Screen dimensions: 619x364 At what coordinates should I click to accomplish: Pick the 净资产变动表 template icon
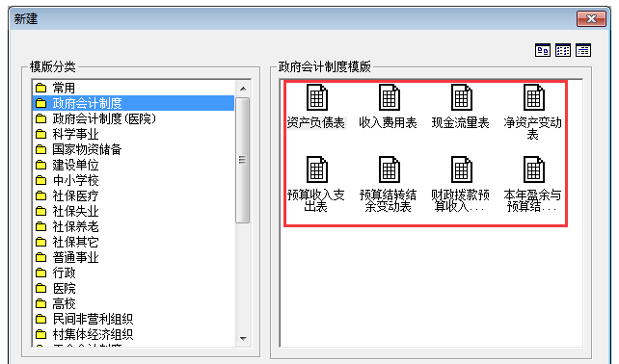[533, 97]
